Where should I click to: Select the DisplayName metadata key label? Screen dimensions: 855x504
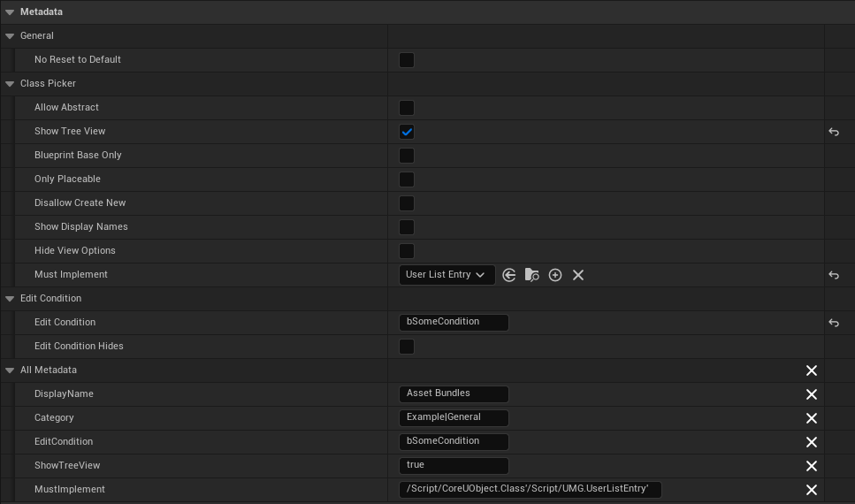[64, 393]
